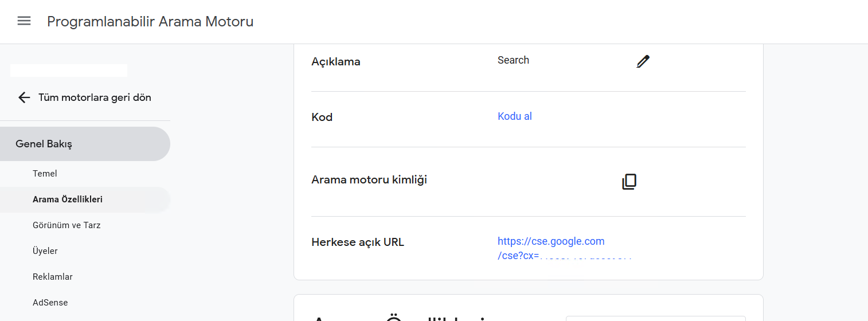The height and width of the screenshot is (321, 868).
Task: Click the Search description value
Action: pos(513,60)
